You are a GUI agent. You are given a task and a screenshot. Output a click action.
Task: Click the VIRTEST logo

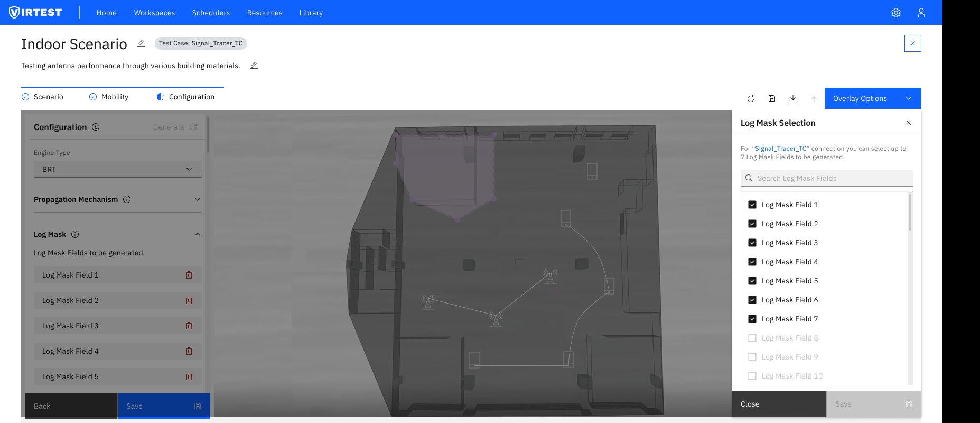coord(35,12)
